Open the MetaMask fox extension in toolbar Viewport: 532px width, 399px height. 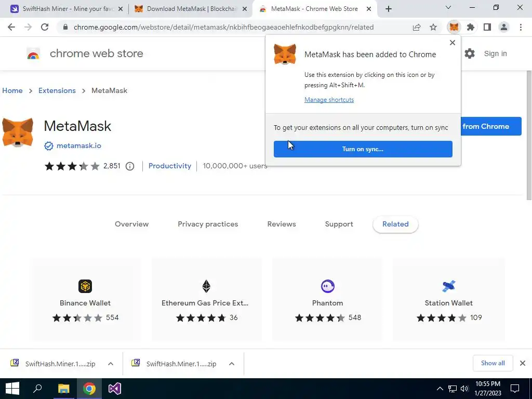pyautogui.click(x=454, y=27)
